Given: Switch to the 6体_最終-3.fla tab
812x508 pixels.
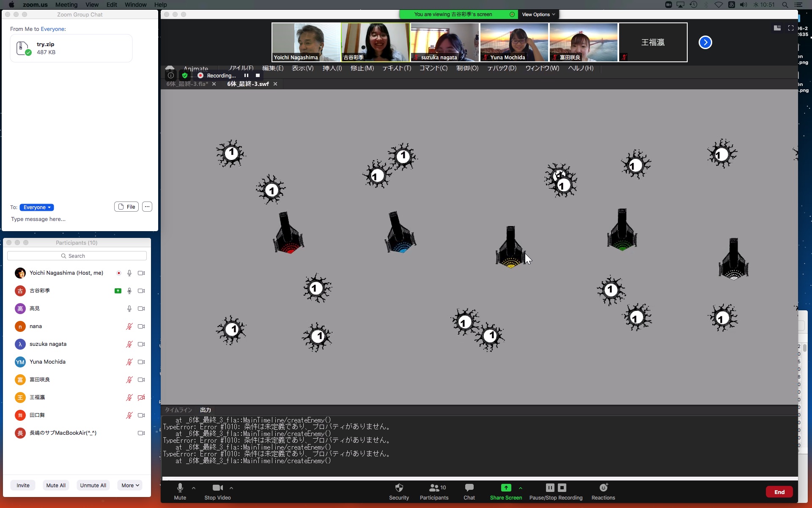Looking at the screenshot, I should coord(187,84).
